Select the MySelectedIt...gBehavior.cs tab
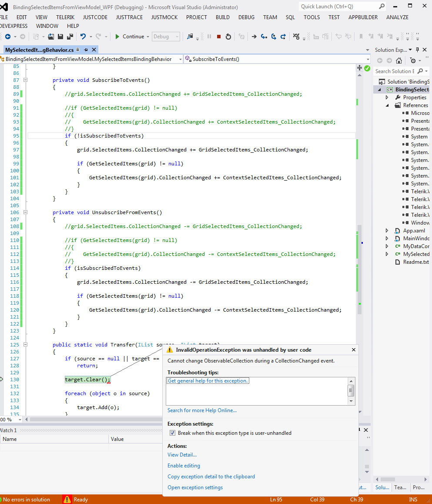 (39, 50)
